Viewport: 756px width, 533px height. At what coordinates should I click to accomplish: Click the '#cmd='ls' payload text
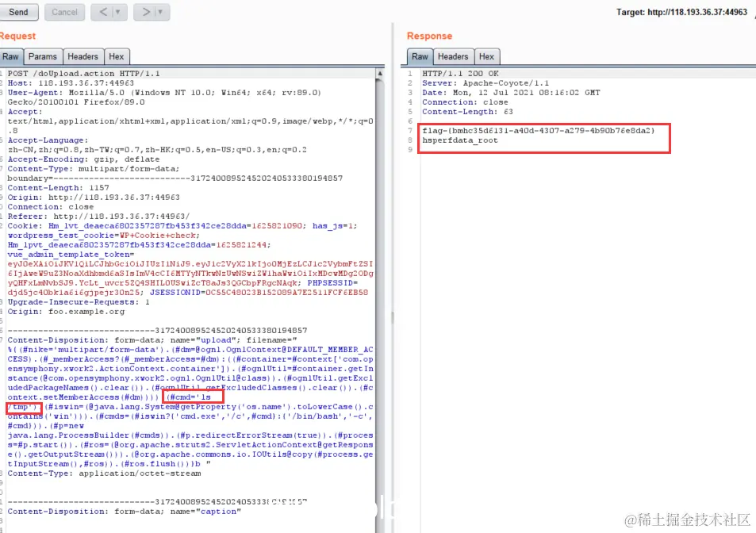pyautogui.click(x=190, y=397)
